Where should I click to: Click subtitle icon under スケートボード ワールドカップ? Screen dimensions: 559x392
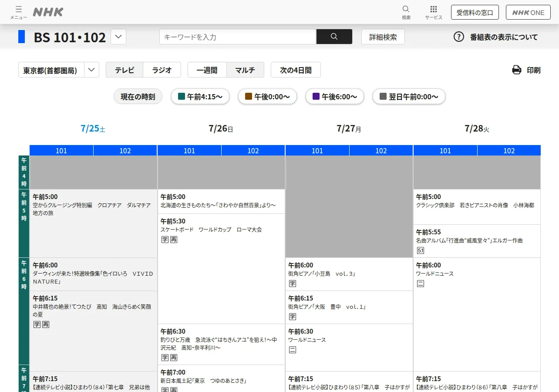click(165, 240)
